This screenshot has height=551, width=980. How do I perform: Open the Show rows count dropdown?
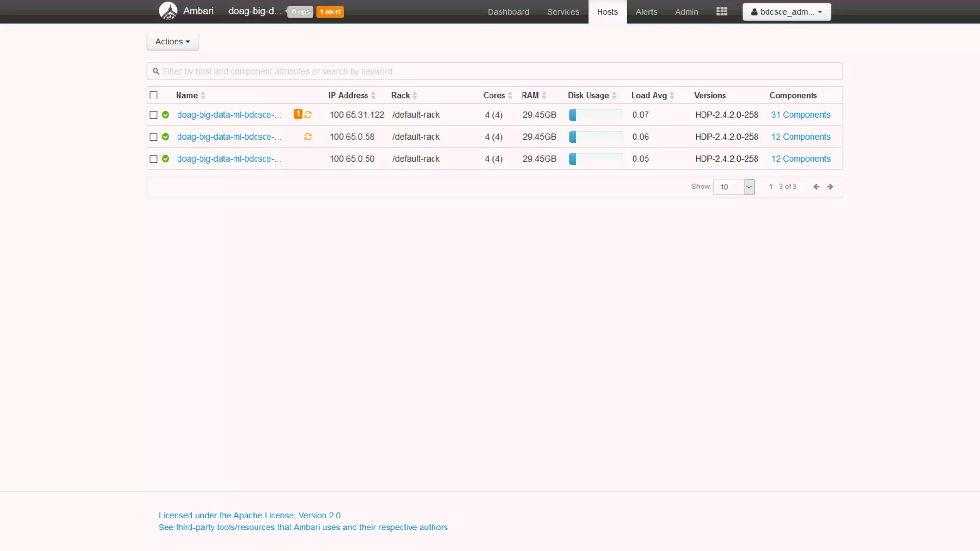734,187
